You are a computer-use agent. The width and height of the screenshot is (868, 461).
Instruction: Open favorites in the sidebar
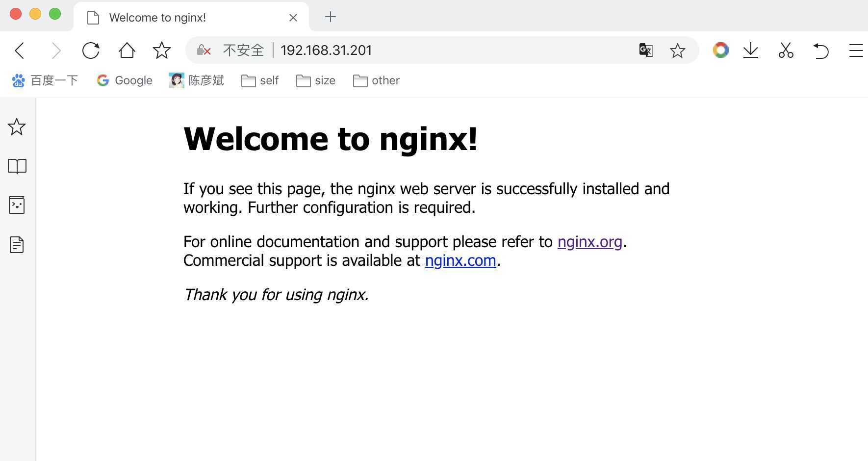(17, 127)
